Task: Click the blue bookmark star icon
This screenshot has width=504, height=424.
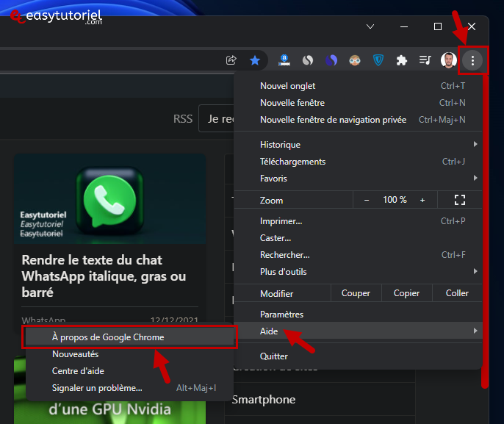Action: click(x=255, y=60)
